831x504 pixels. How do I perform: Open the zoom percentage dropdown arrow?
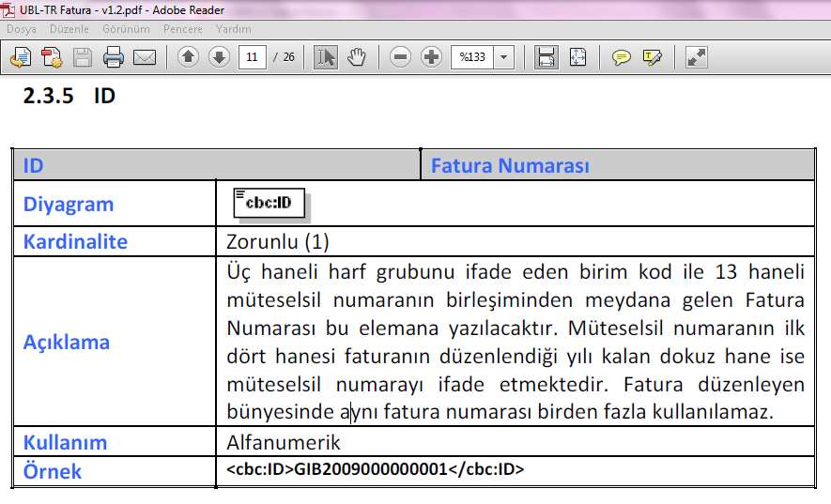click(x=504, y=57)
